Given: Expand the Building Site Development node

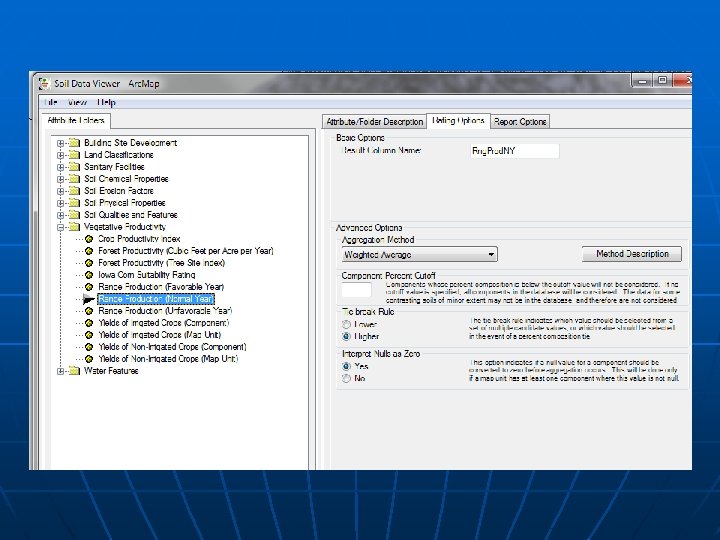Looking at the screenshot, I should pyautogui.click(x=60, y=143).
